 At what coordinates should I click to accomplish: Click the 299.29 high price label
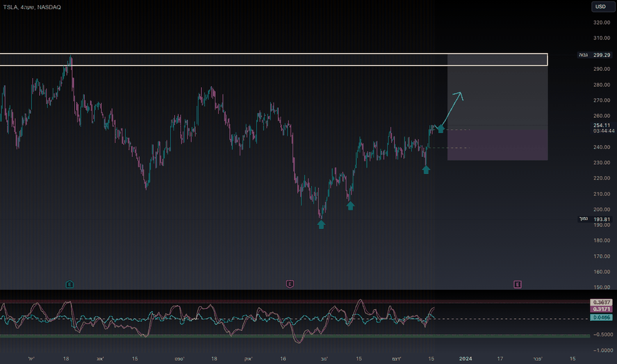602,55
